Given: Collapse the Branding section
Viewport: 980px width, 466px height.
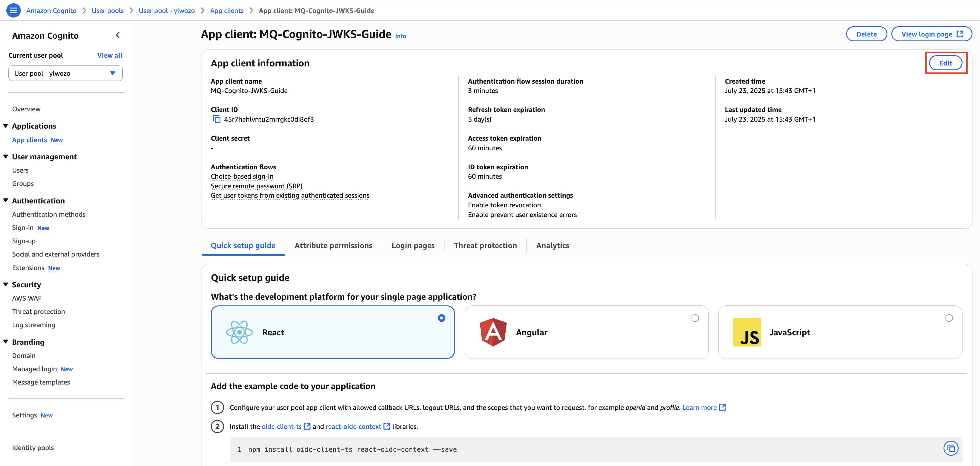Looking at the screenshot, I should tap(6, 342).
